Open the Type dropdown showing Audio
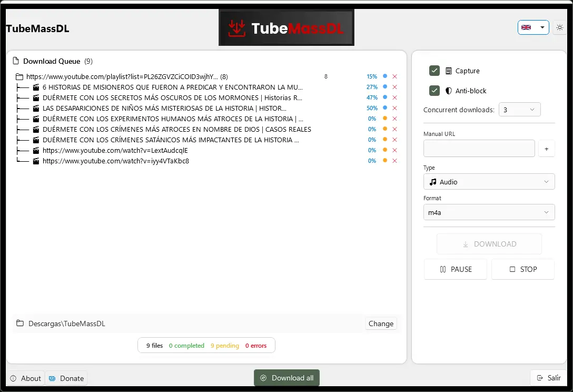Image resolution: width=573 pixels, height=392 pixels. click(x=489, y=182)
